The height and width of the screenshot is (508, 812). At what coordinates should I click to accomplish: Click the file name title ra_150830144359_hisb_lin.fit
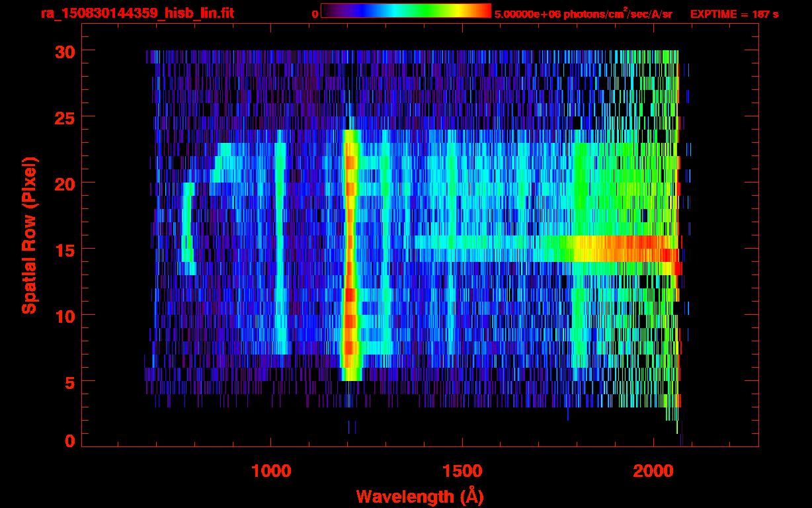click(x=137, y=13)
